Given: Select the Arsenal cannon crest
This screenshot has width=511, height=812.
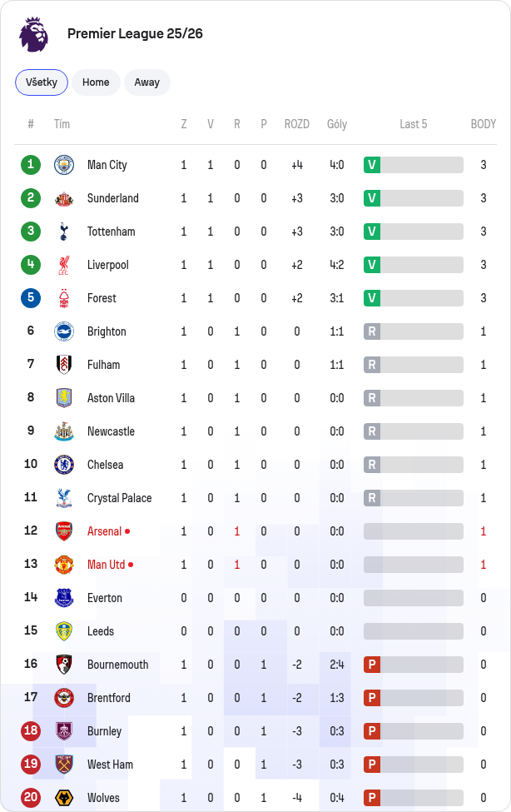Looking at the screenshot, I should tap(64, 531).
